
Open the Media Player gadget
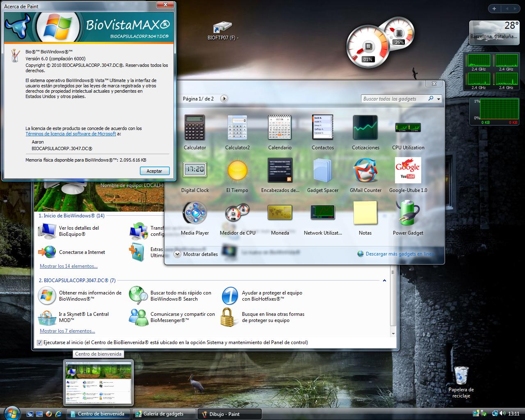coord(195,213)
